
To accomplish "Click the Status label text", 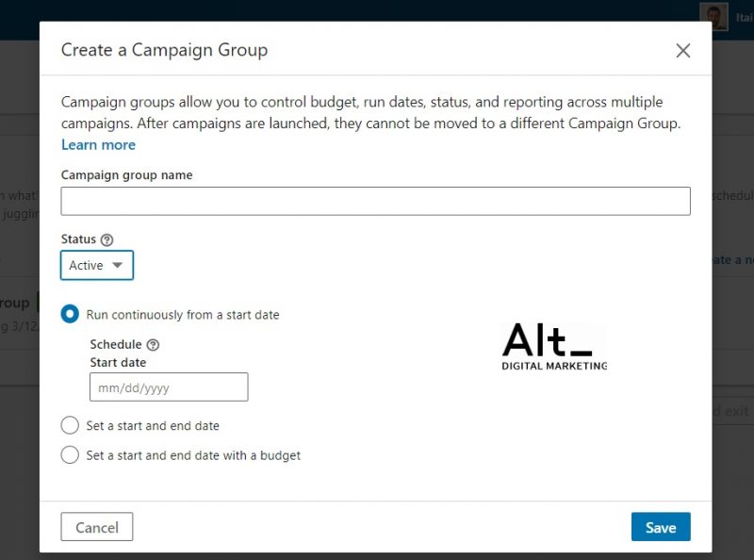I will (x=78, y=239).
